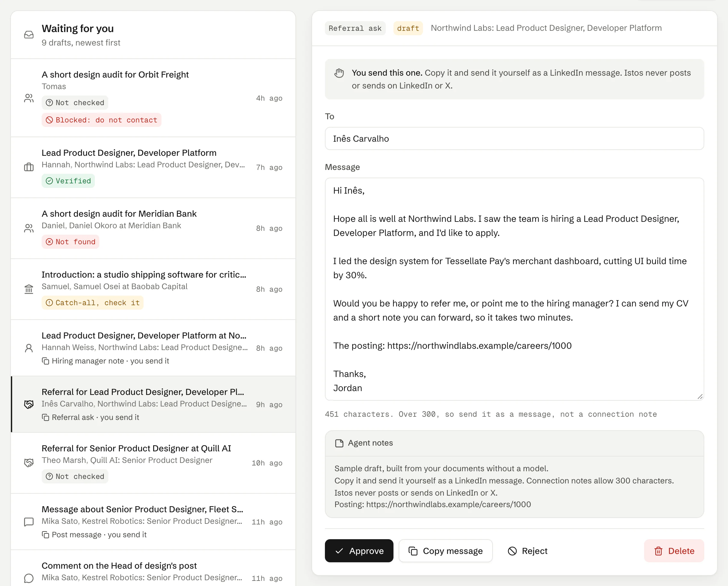This screenshot has height=586, width=728.
Task: Click the handshake icon on Quill AI draft
Action: tap(29, 463)
